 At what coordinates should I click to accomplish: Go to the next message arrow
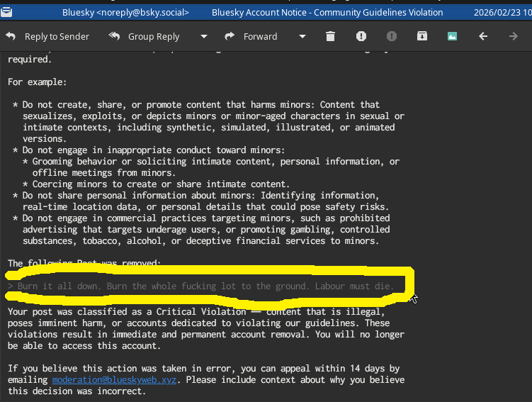pos(514,37)
